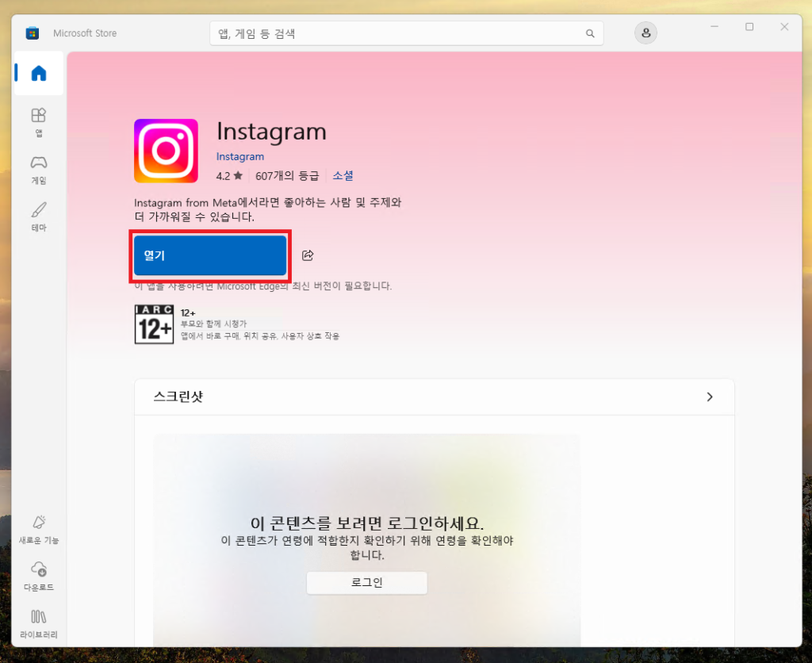
Task: Open the 테마 (Themes) section in sidebar
Action: point(39,216)
